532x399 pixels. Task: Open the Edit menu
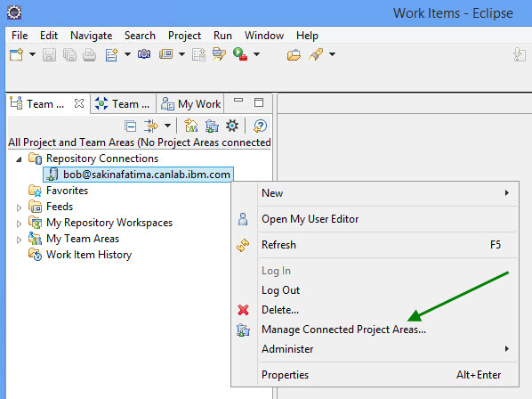click(x=49, y=36)
